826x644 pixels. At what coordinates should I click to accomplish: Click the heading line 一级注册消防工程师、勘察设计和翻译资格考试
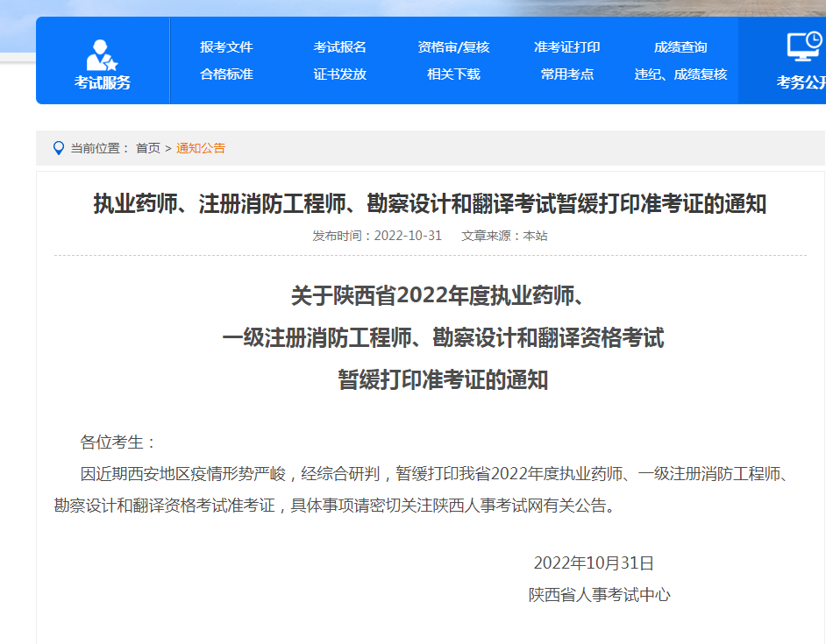click(443, 337)
